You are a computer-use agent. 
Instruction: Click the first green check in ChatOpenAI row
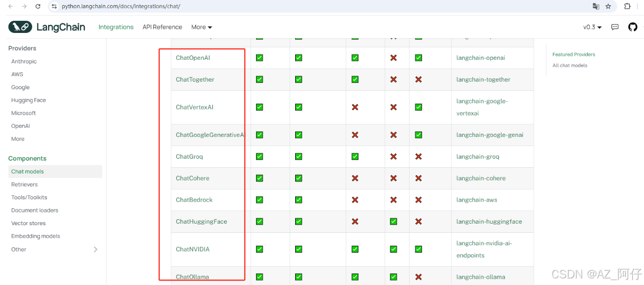click(259, 58)
